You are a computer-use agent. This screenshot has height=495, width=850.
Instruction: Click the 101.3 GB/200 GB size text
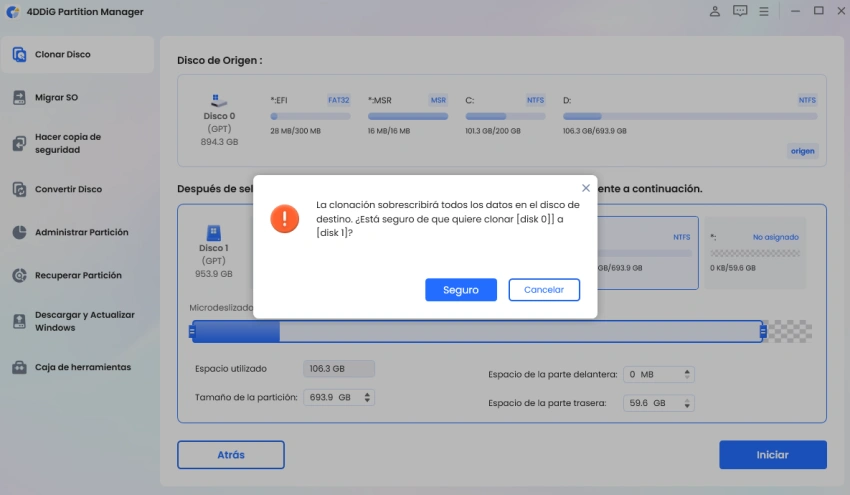(x=493, y=131)
